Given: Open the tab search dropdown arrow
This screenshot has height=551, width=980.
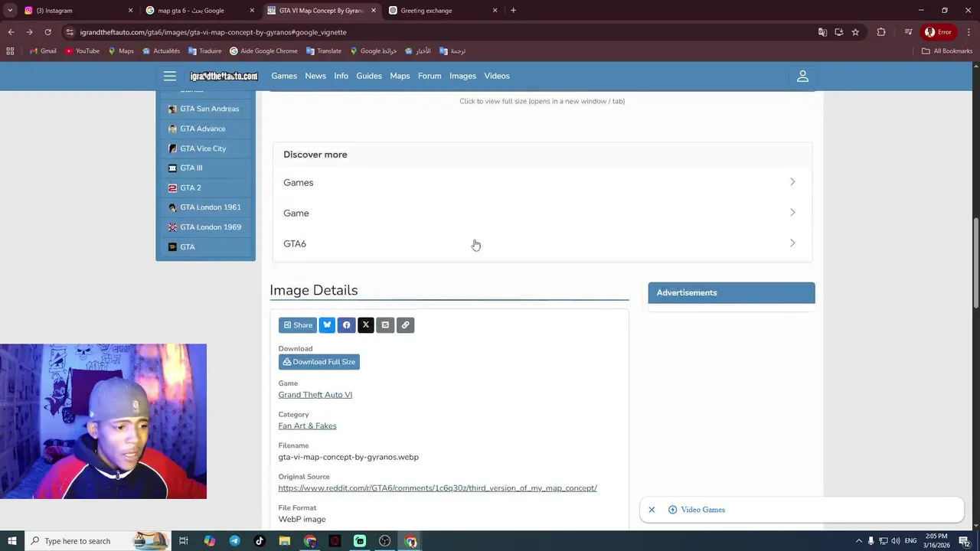Looking at the screenshot, I should pyautogui.click(x=10, y=11).
